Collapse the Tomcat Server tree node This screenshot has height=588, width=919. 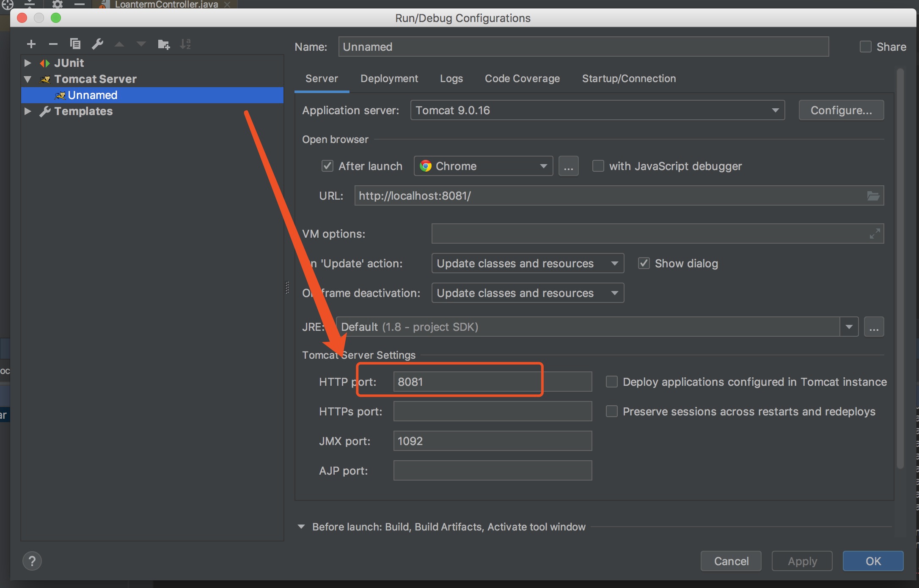pos(28,79)
